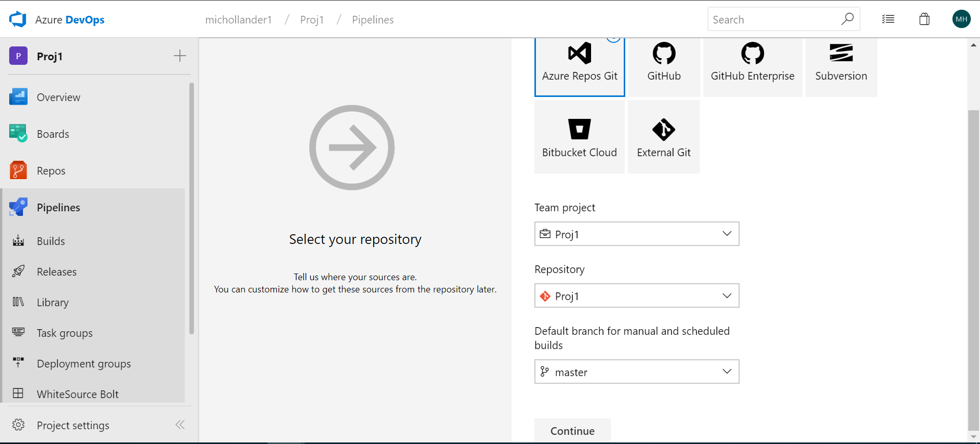Expand the Team project dropdown
The height and width of the screenshot is (444, 980).
click(x=636, y=234)
